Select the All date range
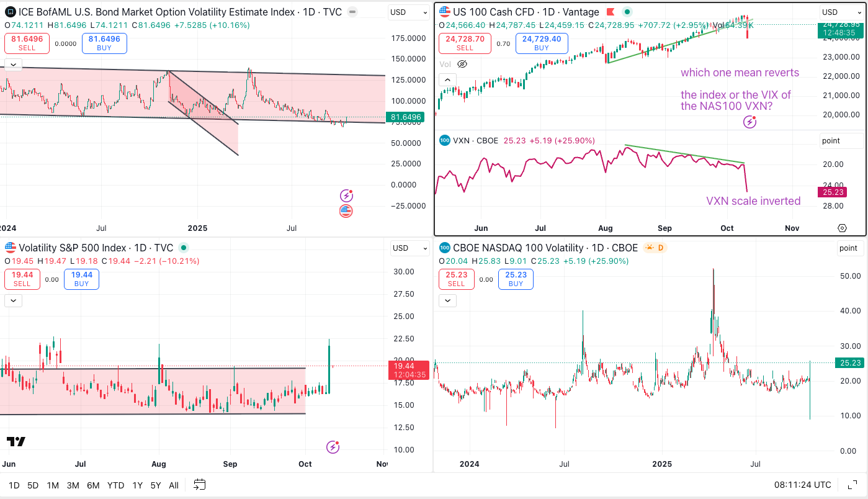 (174, 485)
